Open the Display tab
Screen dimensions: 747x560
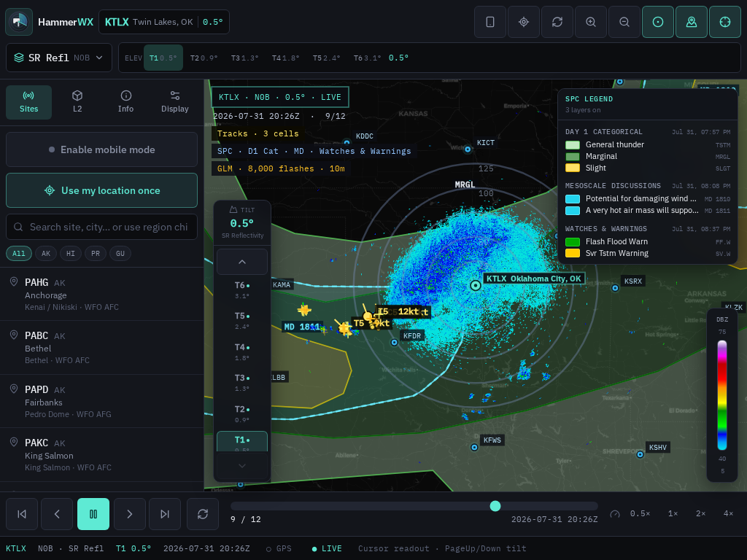175,102
